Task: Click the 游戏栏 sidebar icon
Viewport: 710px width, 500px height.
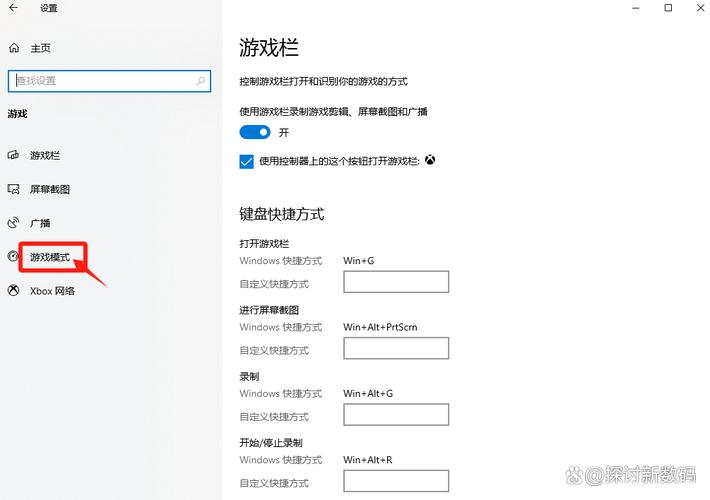Action: pyautogui.click(x=13, y=155)
